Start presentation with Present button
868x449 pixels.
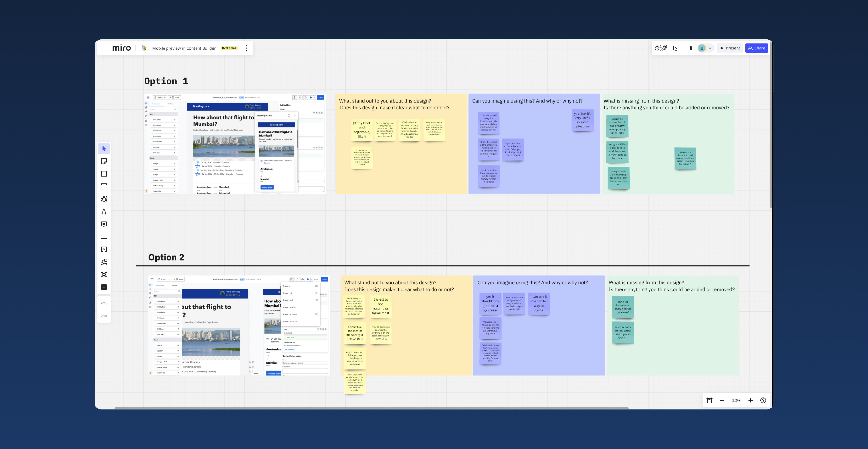pyautogui.click(x=730, y=48)
